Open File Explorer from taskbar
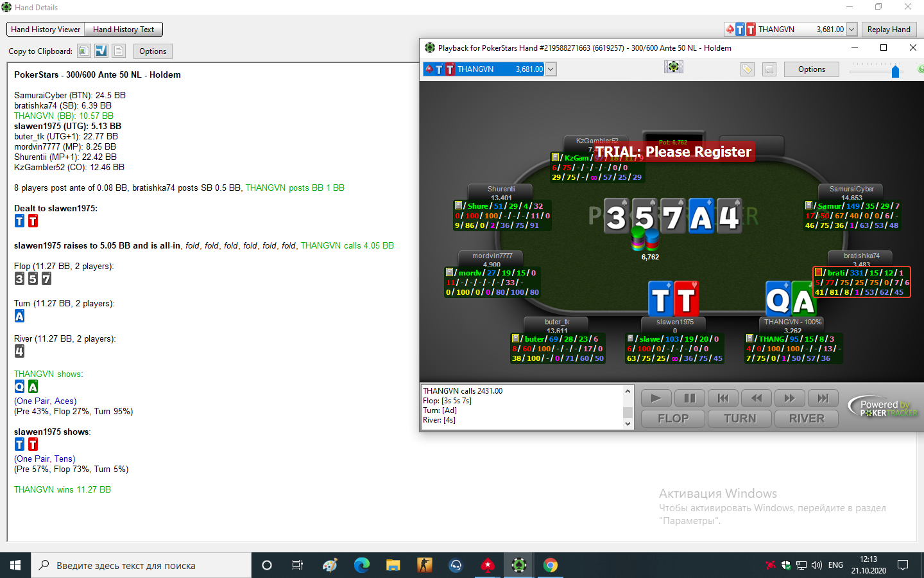 (393, 565)
